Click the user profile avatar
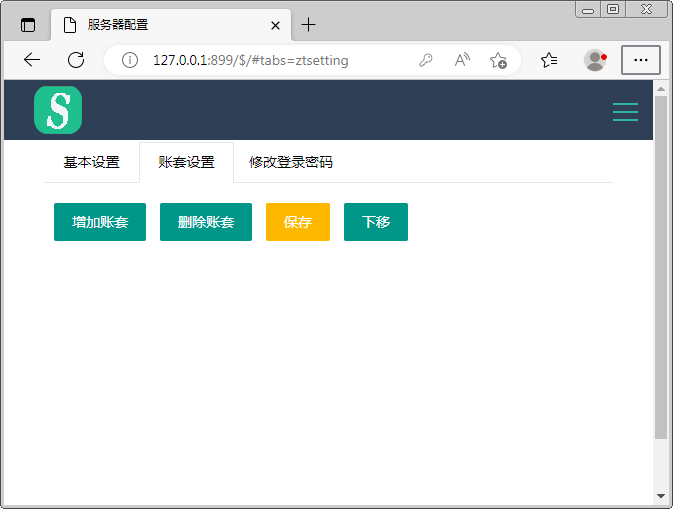 click(x=595, y=60)
